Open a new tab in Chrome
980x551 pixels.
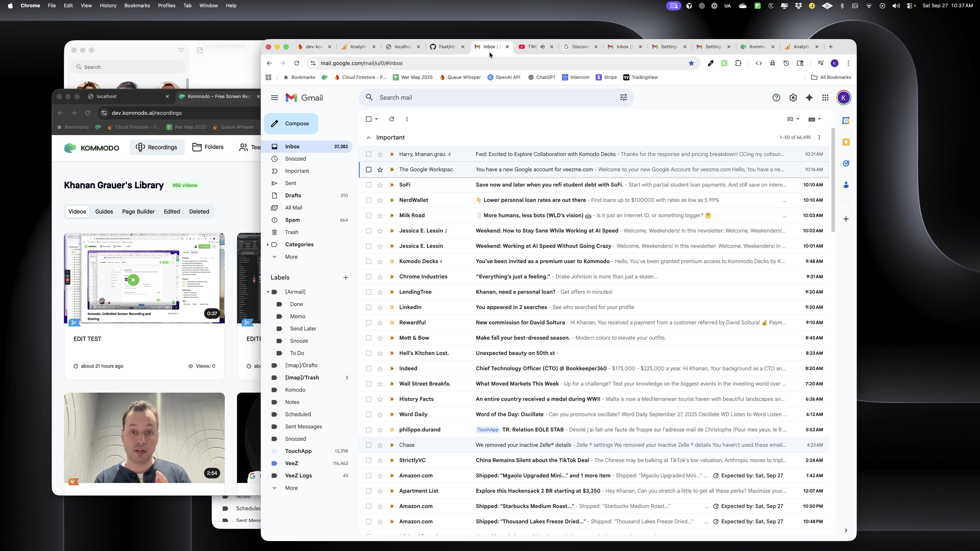coord(830,47)
